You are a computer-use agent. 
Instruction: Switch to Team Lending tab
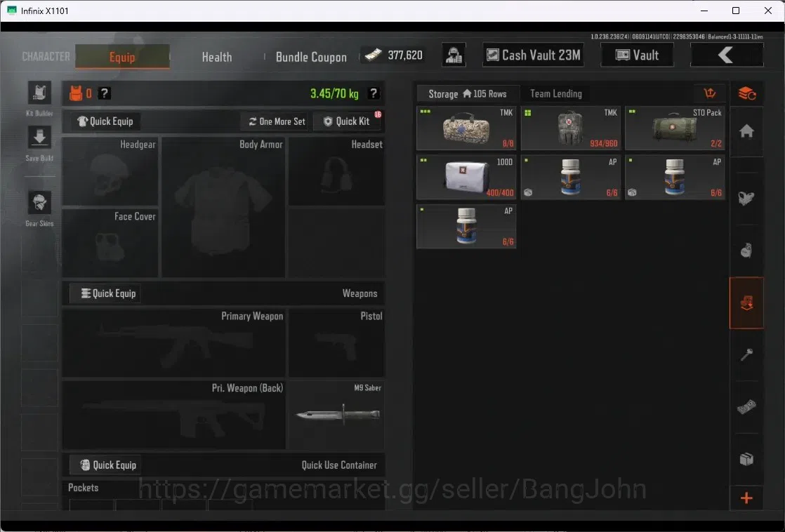point(555,93)
